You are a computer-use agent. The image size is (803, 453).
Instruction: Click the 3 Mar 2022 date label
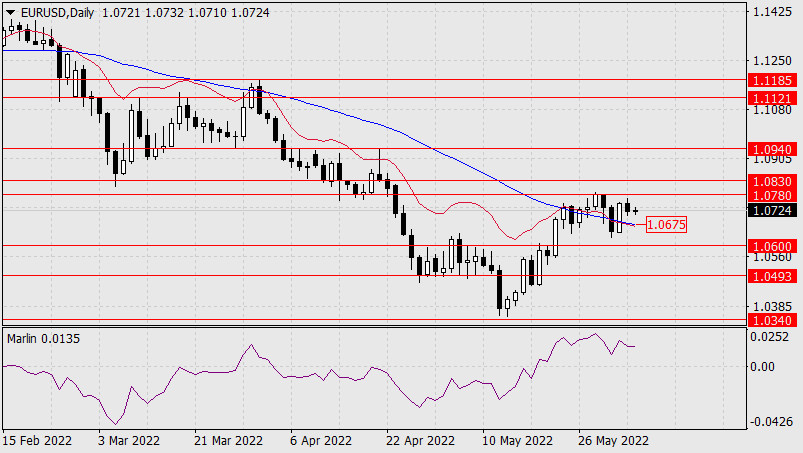coord(129,440)
